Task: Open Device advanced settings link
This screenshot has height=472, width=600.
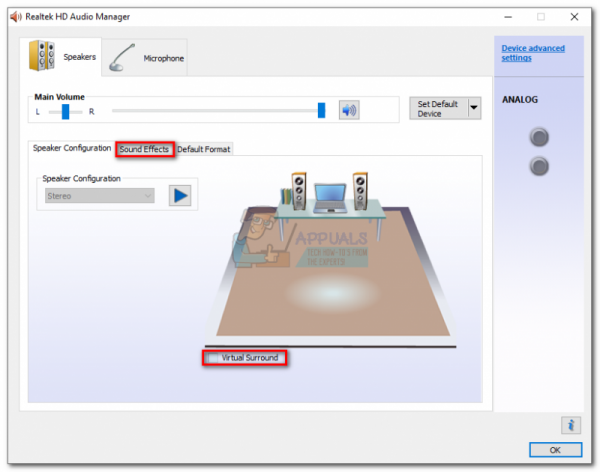Action: tap(533, 53)
